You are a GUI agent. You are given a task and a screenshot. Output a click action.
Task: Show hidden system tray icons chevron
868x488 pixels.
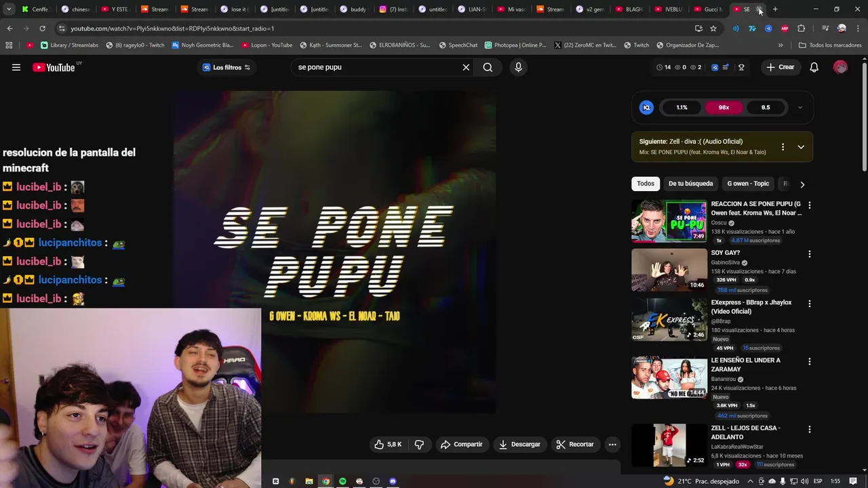click(x=750, y=481)
